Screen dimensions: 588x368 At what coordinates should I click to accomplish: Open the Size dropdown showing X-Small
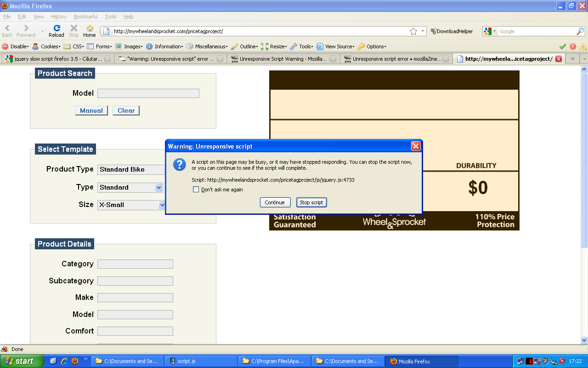click(x=161, y=205)
